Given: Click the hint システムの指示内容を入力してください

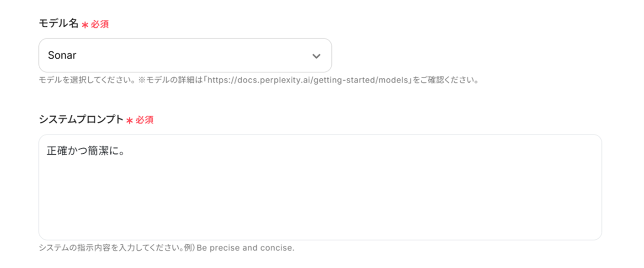Looking at the screenshot, I should coord(109,248).
